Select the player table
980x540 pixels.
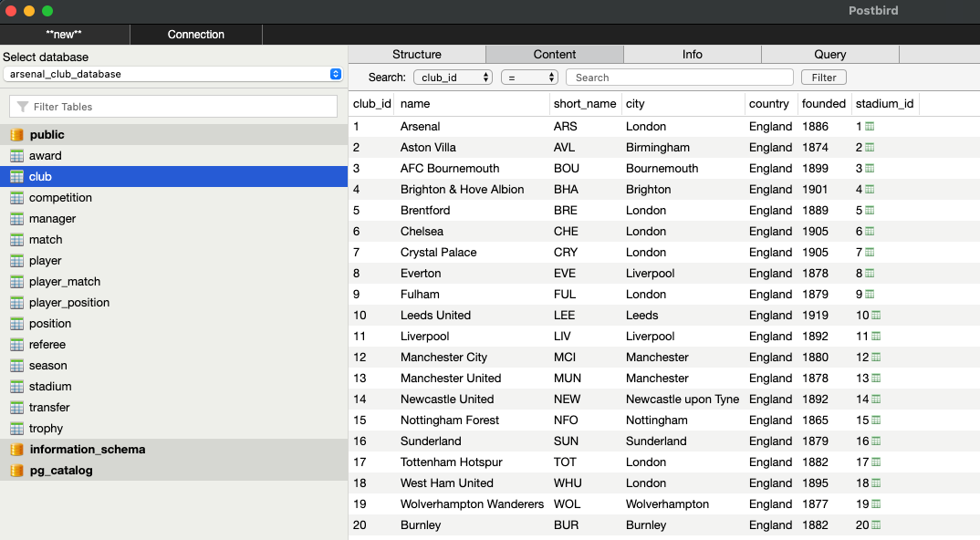[x=173, y=261]
